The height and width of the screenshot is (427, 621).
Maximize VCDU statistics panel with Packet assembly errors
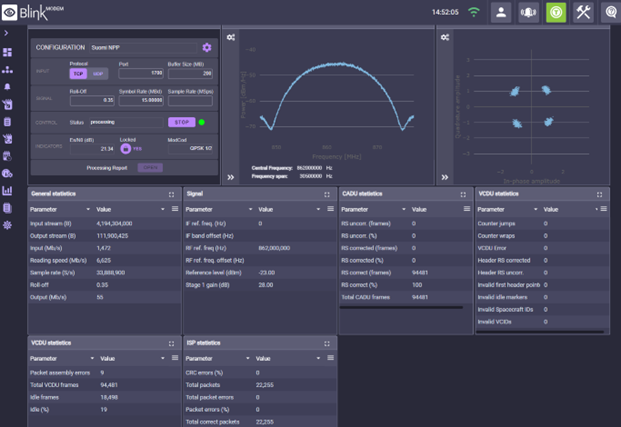point(171,343)
